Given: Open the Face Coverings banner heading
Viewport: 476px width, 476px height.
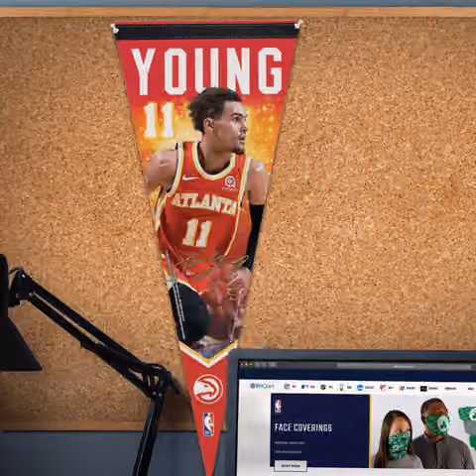Looking at the screenshot, I should click(303, 427).
